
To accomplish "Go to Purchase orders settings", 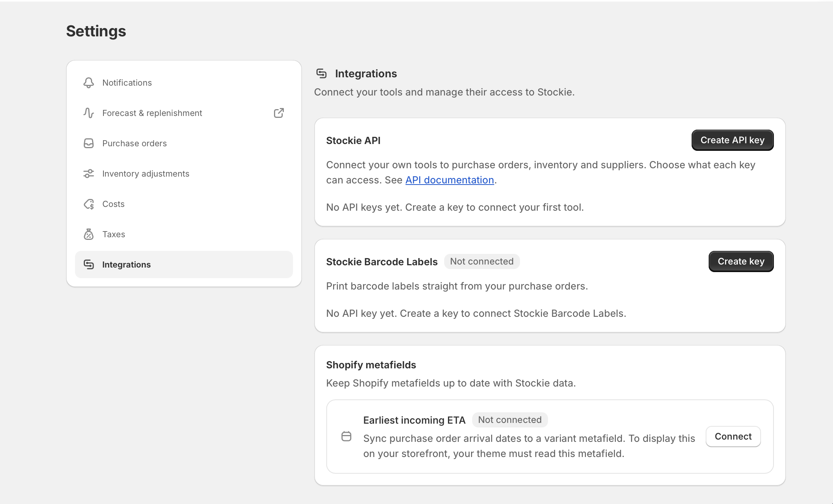I will [x=184, y=143].
